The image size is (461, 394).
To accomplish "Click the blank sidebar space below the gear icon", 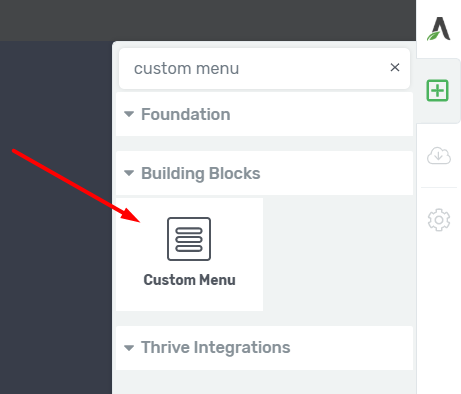I will 439,313.
